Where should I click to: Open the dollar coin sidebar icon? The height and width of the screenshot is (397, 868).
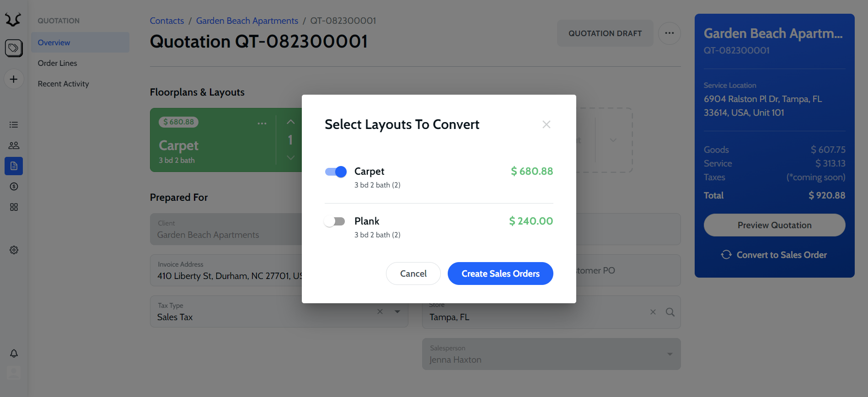pos(14,187)
